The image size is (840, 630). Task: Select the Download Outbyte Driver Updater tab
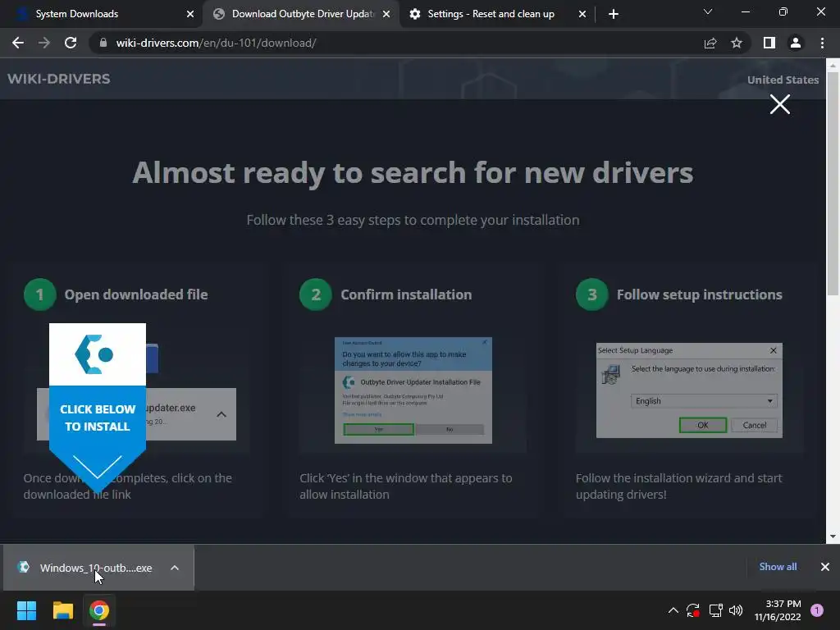pos(302,14)
